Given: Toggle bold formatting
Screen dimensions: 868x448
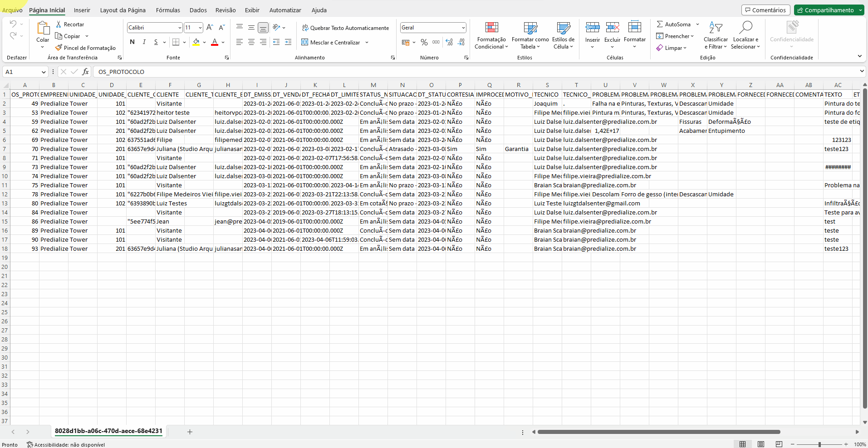Looking at the screenshot, I should pos(132,42).
